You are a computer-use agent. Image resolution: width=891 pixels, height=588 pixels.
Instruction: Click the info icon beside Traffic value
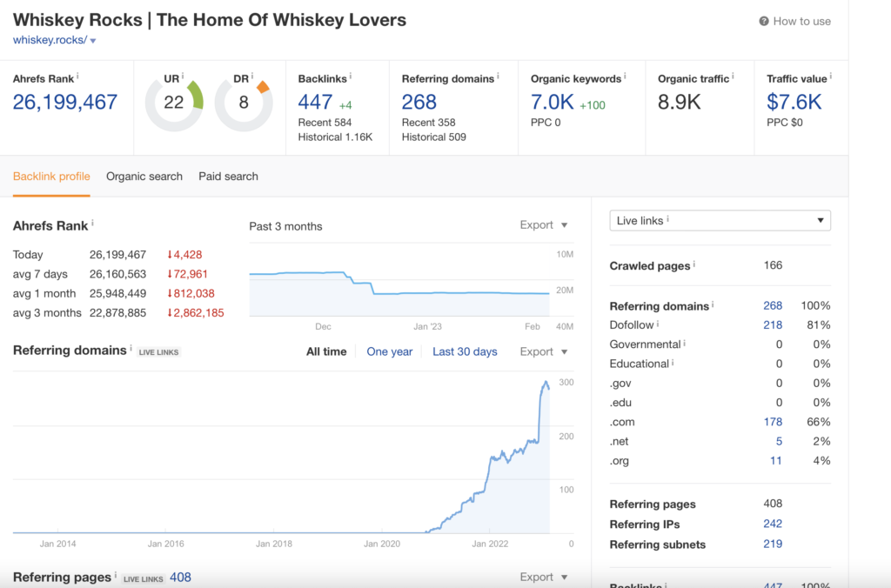pos(830,76)
